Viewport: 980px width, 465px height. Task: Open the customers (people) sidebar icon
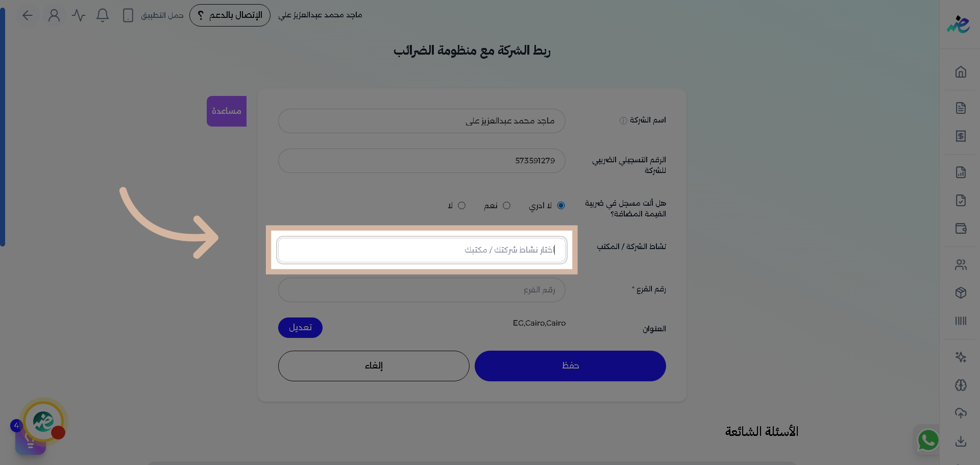pyautogui.click(x=961, y=264)
